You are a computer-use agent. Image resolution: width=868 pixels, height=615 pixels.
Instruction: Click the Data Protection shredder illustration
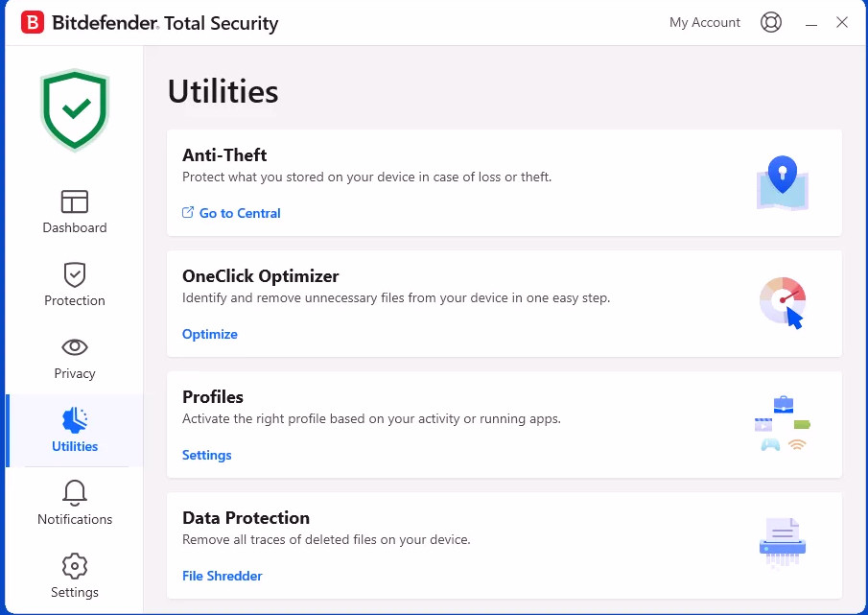[x=783, y=542]
